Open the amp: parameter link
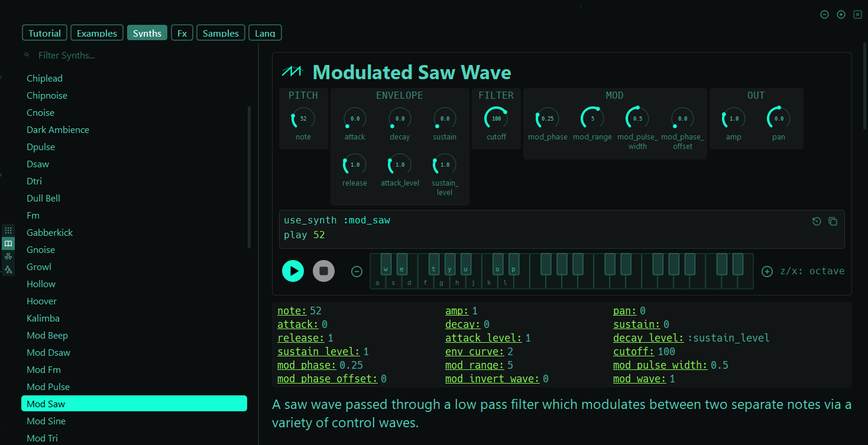 click(x=457, y=311)
